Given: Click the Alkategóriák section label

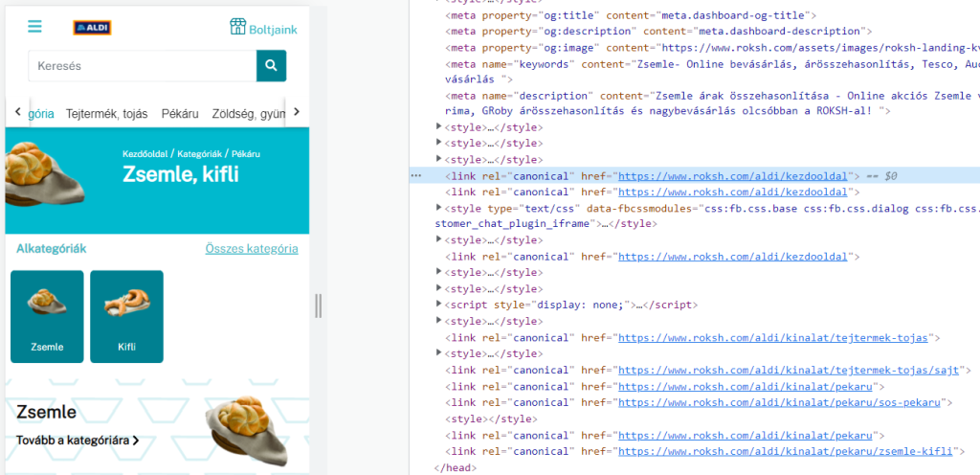Looking at the screenshot, I should 52,249.
